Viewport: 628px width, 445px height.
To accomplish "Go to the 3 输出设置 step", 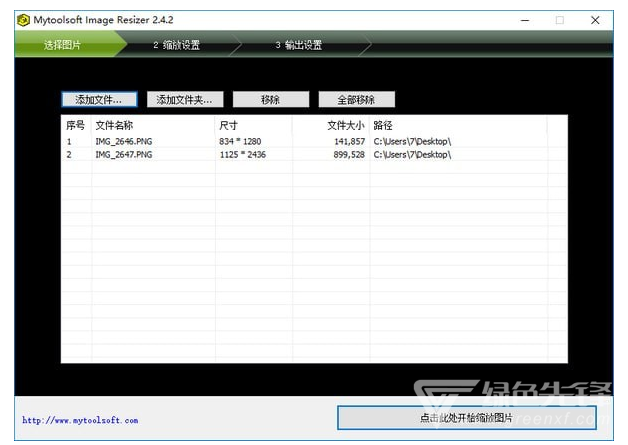I will (299, 45).
